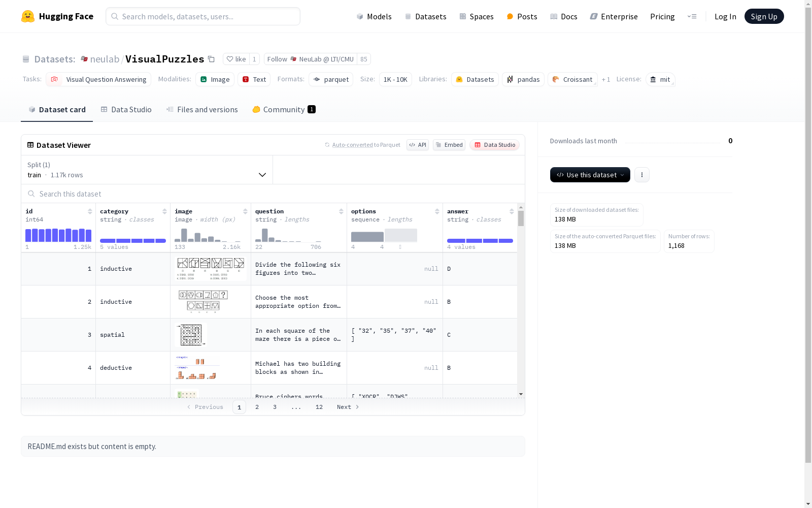The image size is (812, 508).
Task: Open the neulab organization link
Action: point(105,59)
